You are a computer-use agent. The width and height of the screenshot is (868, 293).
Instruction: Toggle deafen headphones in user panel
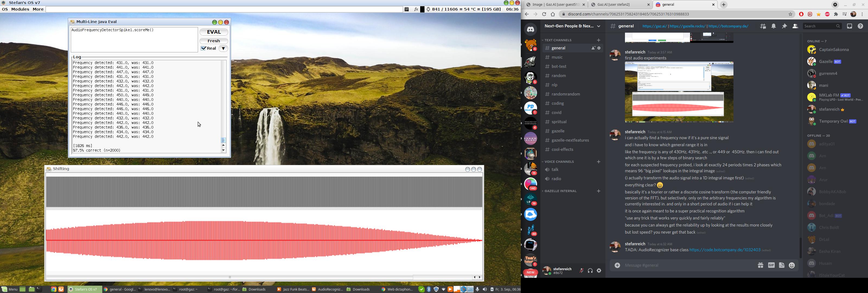point(590,270)
